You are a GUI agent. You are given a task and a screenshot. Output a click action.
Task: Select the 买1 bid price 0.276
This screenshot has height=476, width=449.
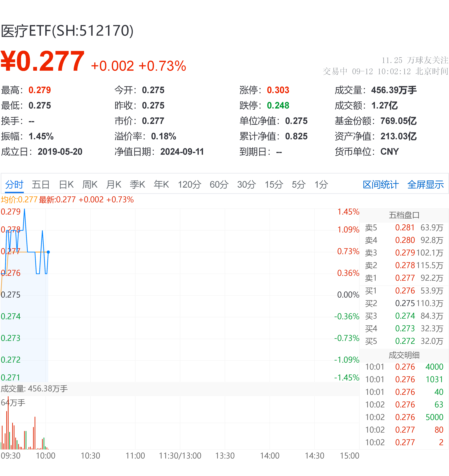(x=405, y=291)
